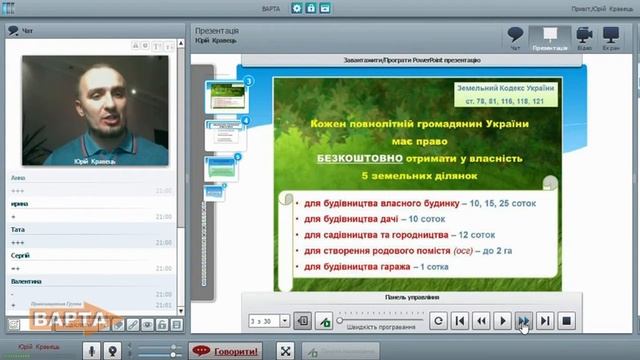Click the disabled pencil button in bottom bar
640x360 pixels.
click(x=341, y=351)
